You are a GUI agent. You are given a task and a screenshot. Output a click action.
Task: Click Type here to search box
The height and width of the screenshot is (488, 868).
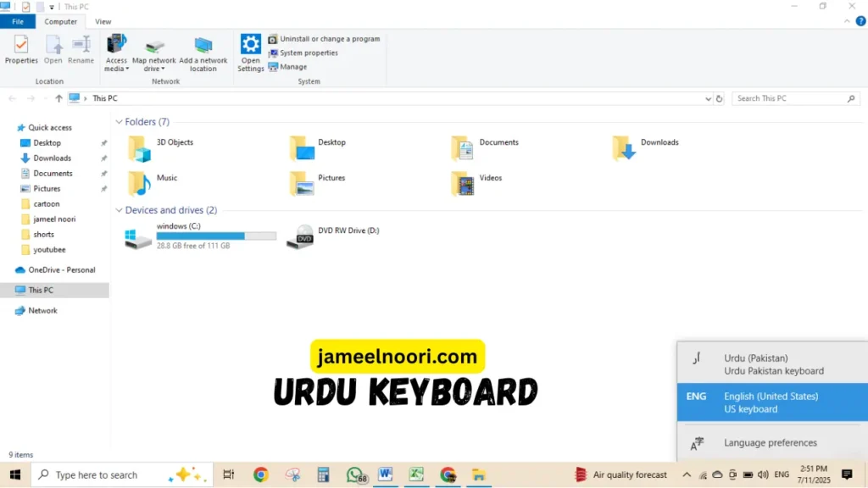(x=122, y=474)
